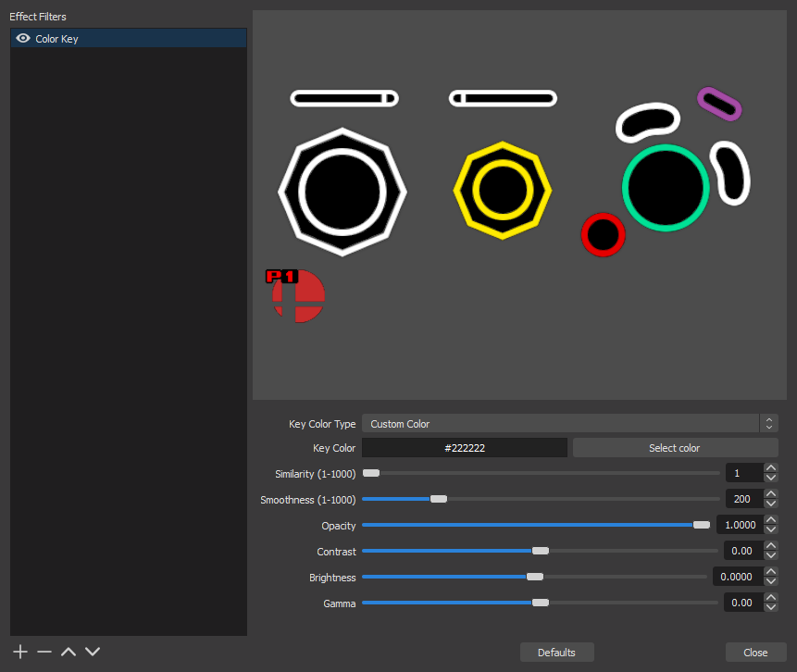This screenshot has height=672, width=797.
Task: Click the red P1 player badge in preview
Action: (x=295, y=296)
